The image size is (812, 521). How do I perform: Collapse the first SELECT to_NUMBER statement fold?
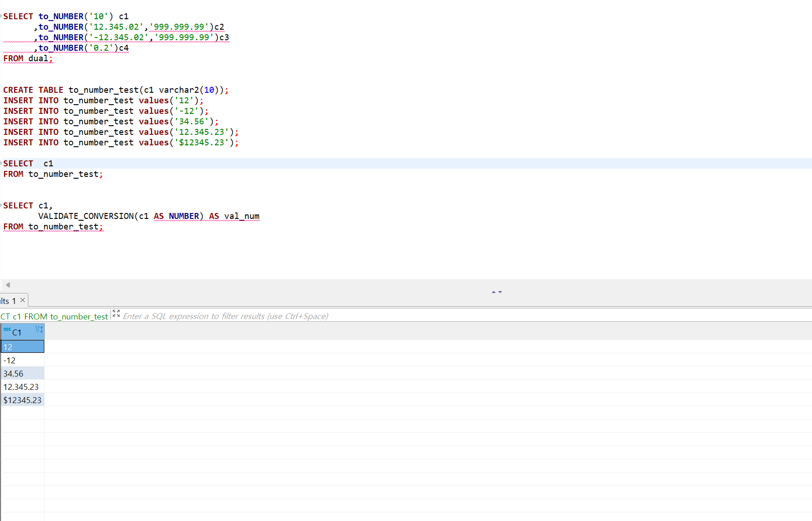1,16
